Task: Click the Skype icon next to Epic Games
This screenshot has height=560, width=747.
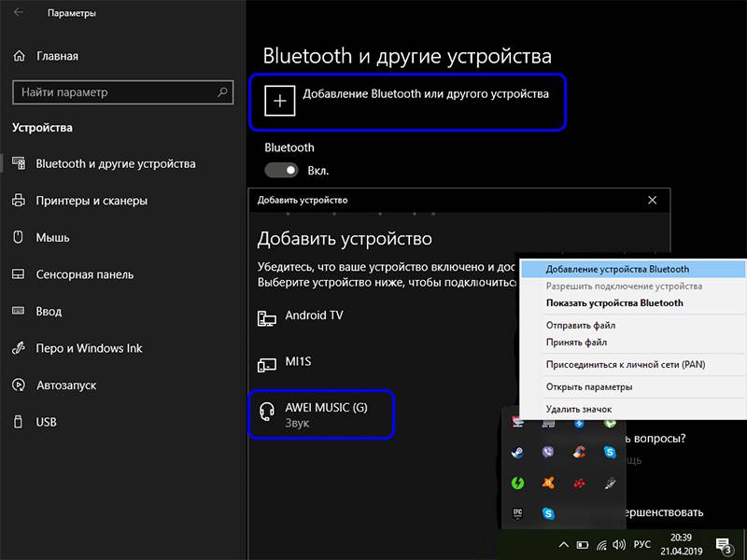Action: point(548,513)
